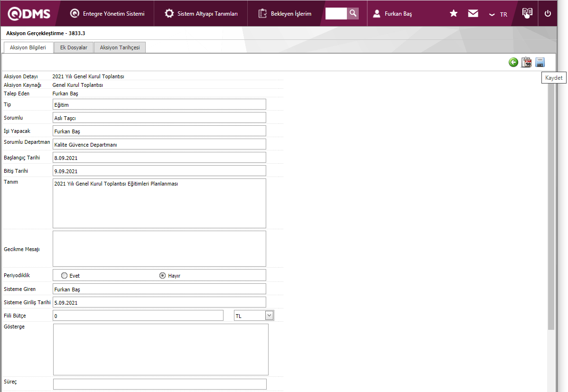Click the favorites star icon
The height and width of the screenshot is (392, 568).
454,14
